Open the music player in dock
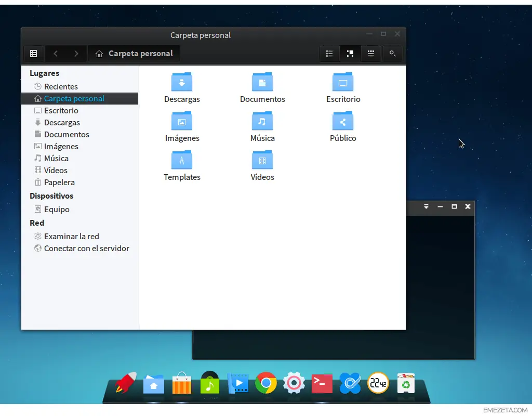The height and width of the screenshot is (416, 532). pyautogui.click(x=210, y=383)
